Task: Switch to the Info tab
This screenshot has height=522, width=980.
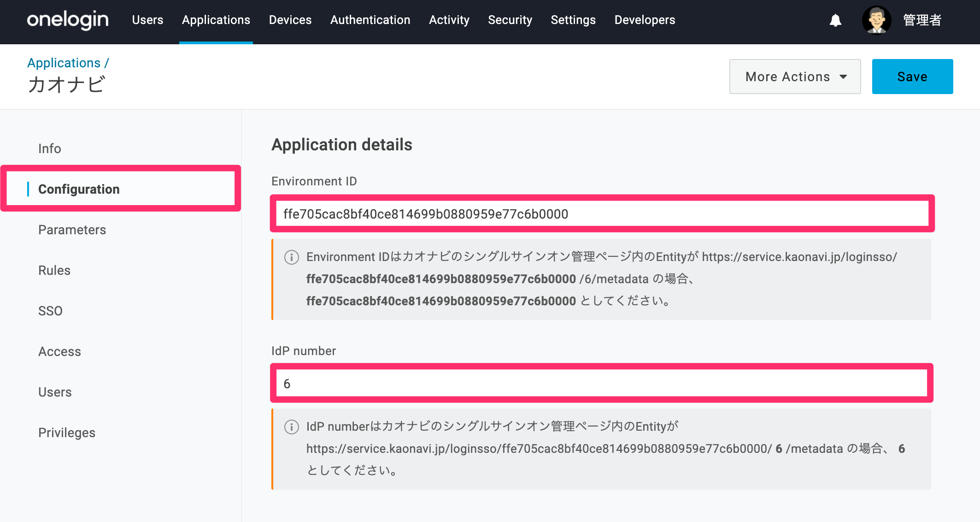Action: pyautogui.click(x=50, y=148)
